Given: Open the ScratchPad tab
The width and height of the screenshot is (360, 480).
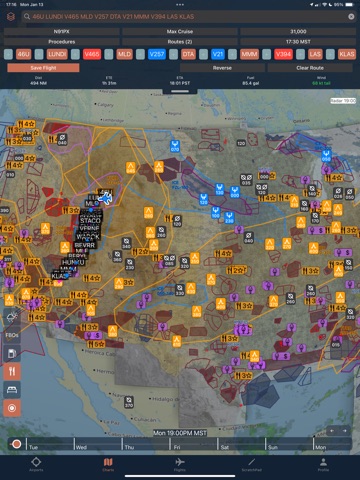Looking at the screenshot, I should click(252, 464).
